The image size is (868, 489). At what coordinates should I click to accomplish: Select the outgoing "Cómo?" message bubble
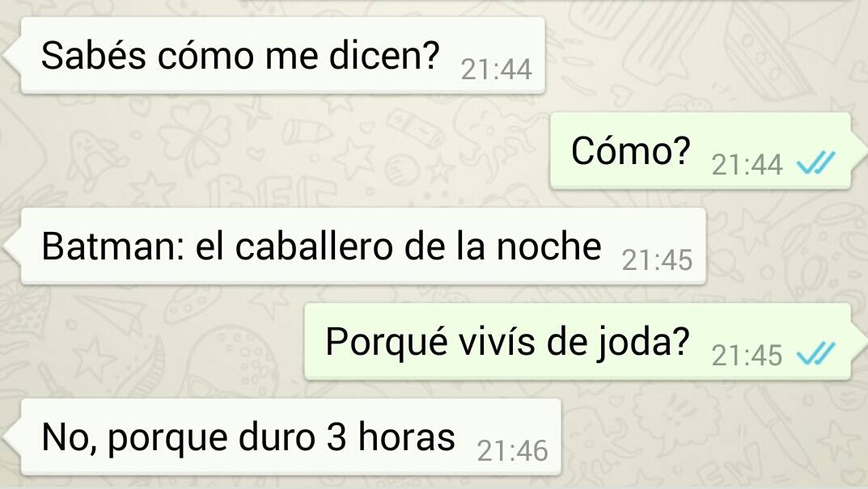point(701,151)
